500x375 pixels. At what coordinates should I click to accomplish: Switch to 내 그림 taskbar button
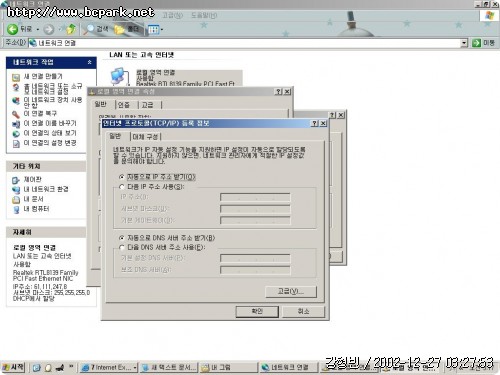[229, 368]
